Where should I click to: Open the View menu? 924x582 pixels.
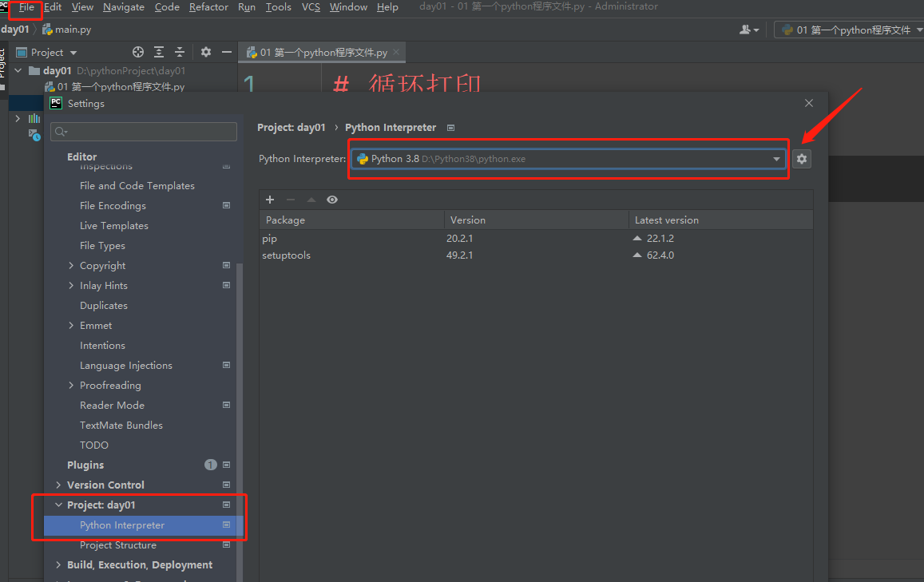point(82,7)
